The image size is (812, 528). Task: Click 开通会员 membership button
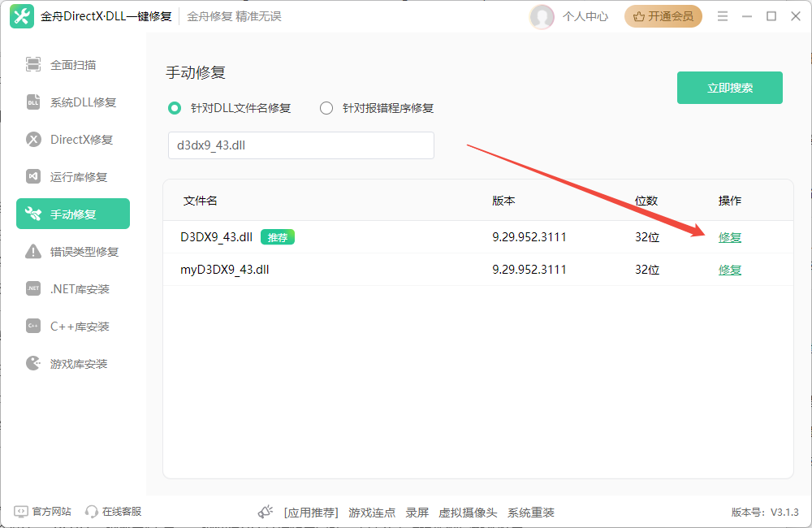(663, 16)
